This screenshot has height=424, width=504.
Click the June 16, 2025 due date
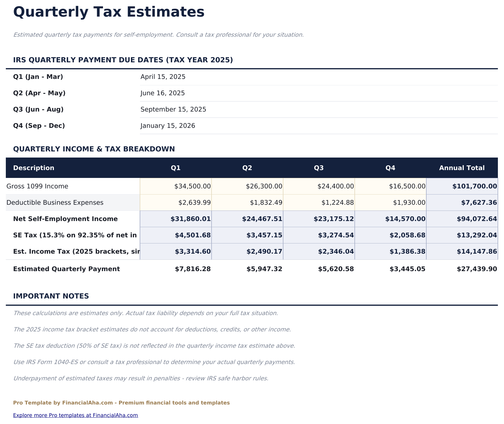(162, 93)
